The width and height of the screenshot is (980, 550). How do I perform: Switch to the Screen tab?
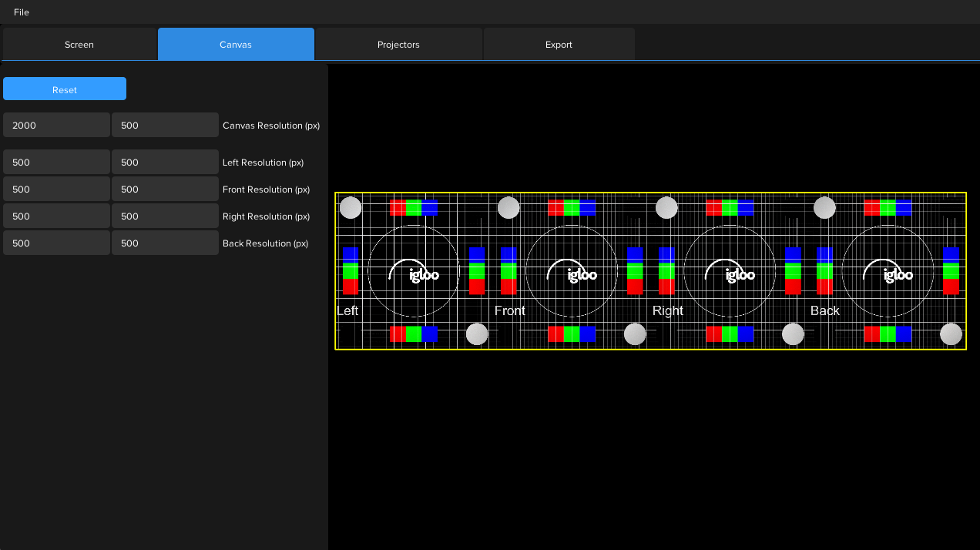79,45
